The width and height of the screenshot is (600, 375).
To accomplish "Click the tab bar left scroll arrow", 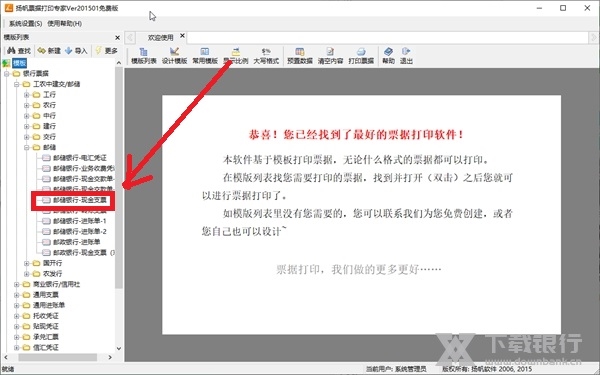I will tap(130, 38).
